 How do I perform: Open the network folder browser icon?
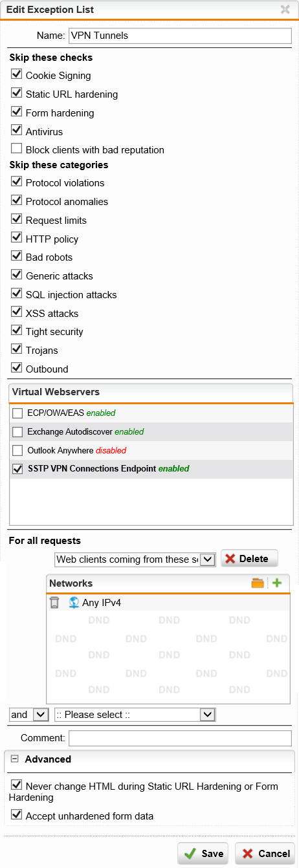tap(258, 583)
